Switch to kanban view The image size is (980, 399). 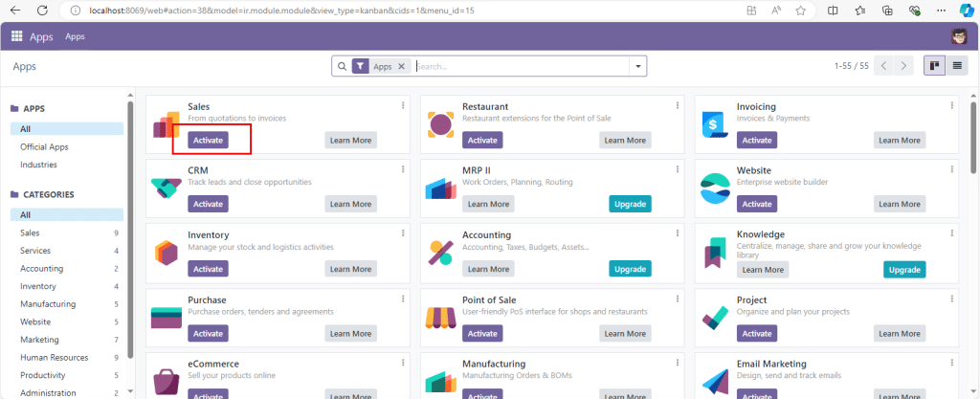[934, 66]
